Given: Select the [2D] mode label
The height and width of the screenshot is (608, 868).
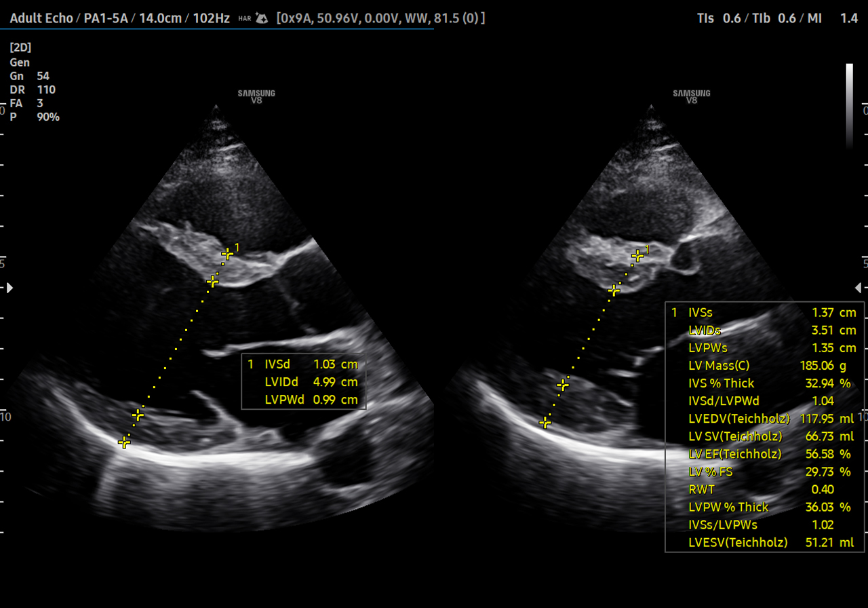Looking at the screenshot, I should click(20, 47).
